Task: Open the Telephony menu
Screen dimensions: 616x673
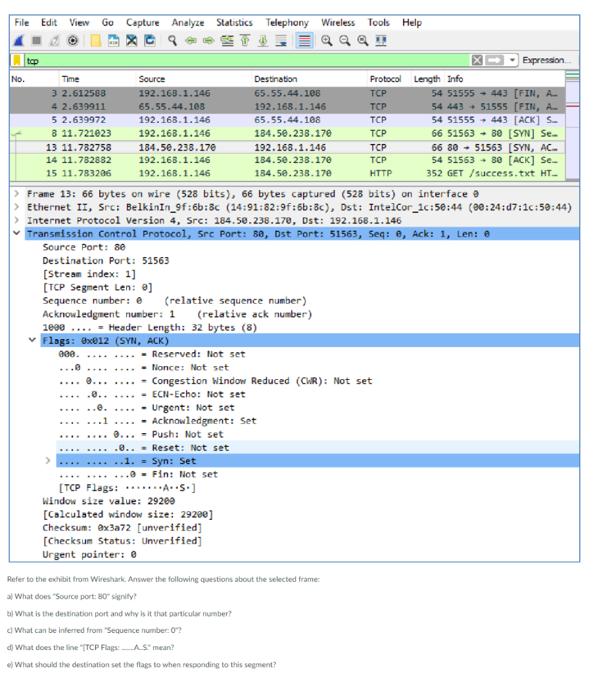Action: [287, 22]
